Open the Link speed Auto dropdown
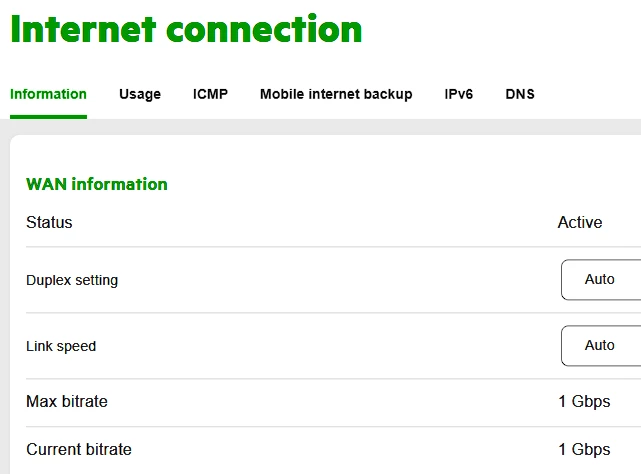 pos(600,346)
